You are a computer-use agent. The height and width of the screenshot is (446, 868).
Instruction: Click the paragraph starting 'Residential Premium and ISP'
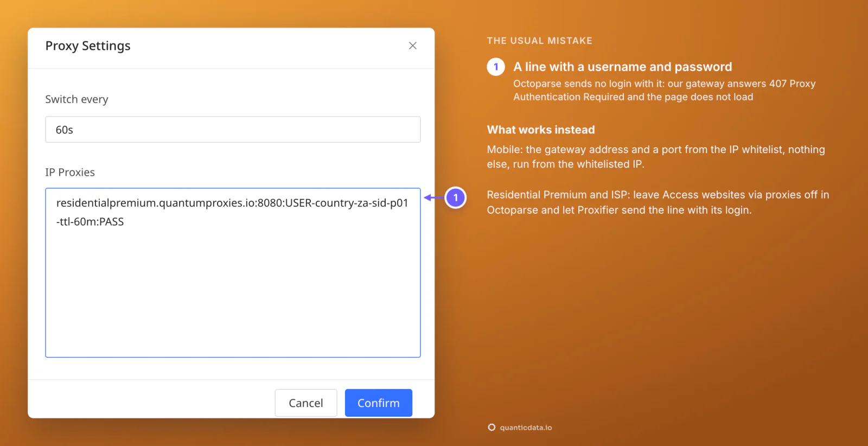(658, 202)
